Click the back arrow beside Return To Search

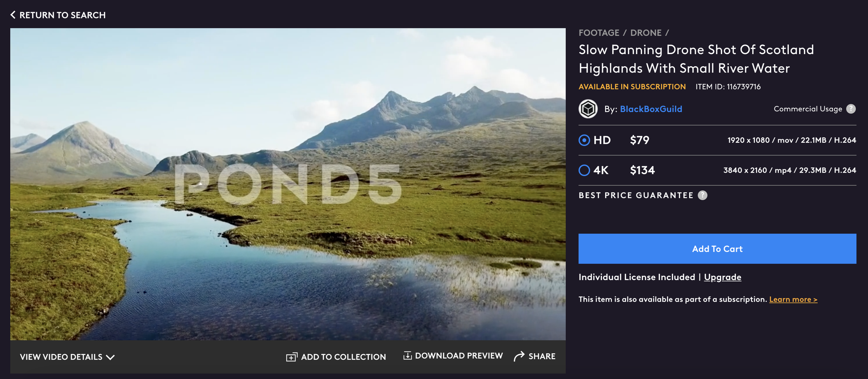pyautogui.click(x=13, y=15)
